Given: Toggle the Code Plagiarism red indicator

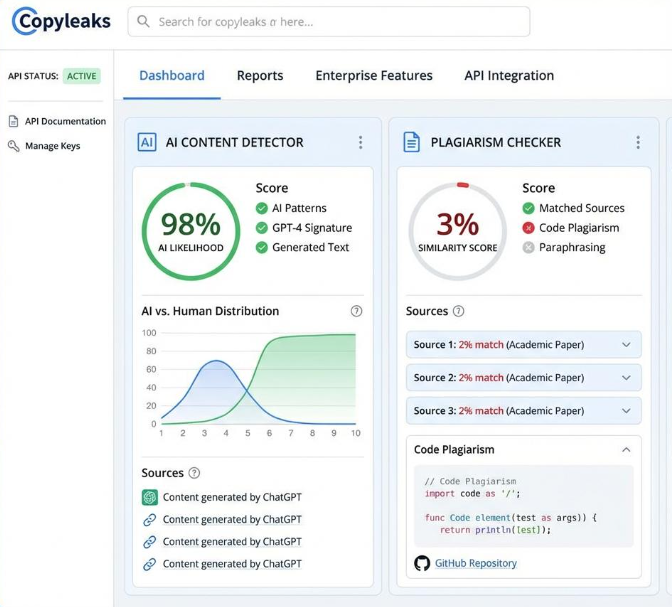Looking at the screenshot, I should point(528,228).
